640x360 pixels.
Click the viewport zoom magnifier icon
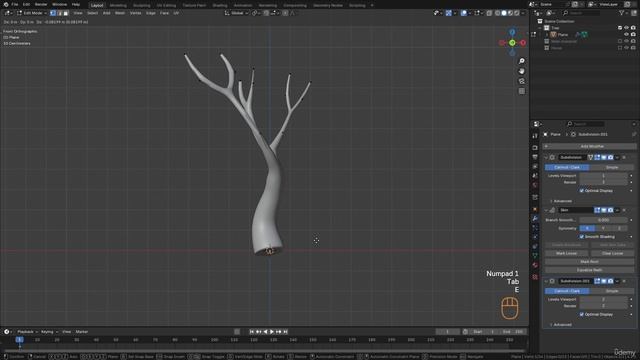point(522,61)
